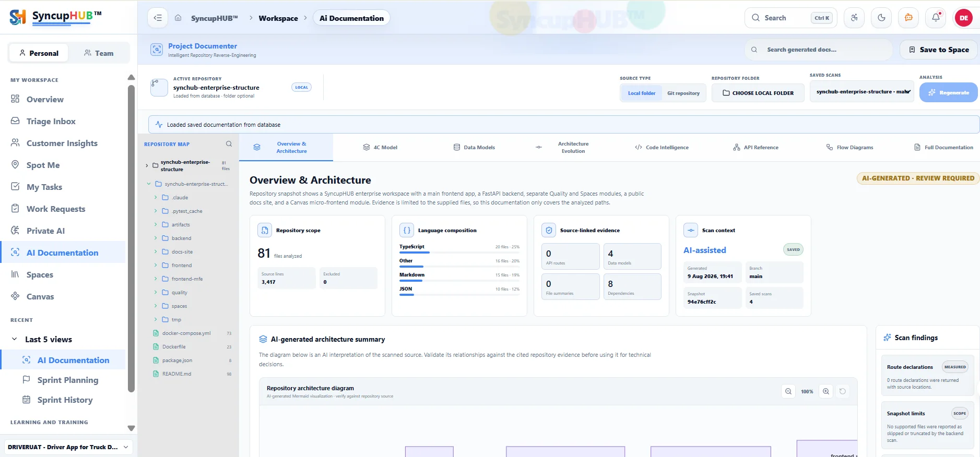Focus the search generated docs field
The height and width of the screenshot is (457, 980).
[x=819, y=50]
